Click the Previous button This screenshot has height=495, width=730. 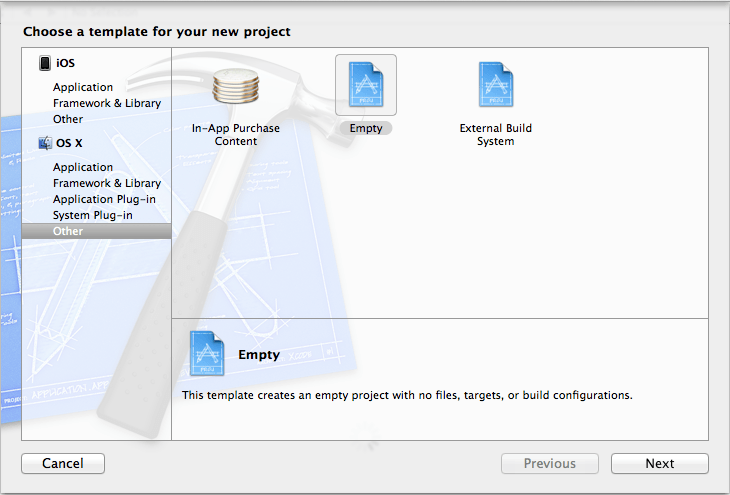pyautogui.click(x=550, y=463)
